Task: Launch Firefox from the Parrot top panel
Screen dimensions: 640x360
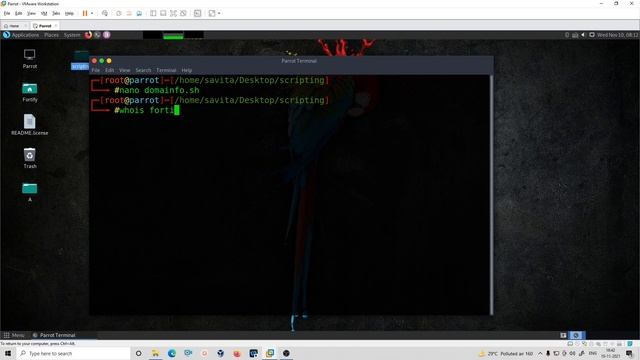Action: click(88, 35)
